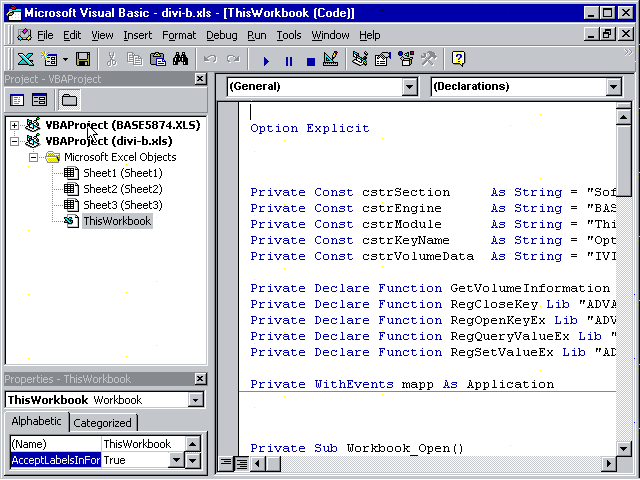Click code window scroll left arrow
Image resolution: width=640 pixels, height=480 pixels.
257,464
